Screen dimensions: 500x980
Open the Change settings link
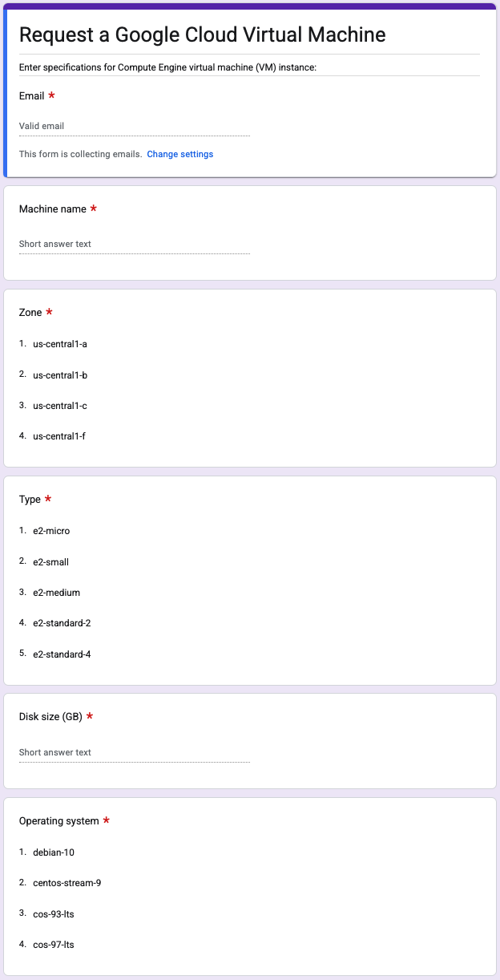point(179,154)
